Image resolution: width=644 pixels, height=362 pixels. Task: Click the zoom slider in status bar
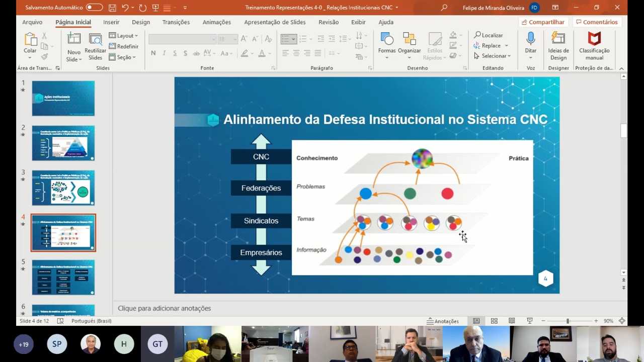point(568,321)
